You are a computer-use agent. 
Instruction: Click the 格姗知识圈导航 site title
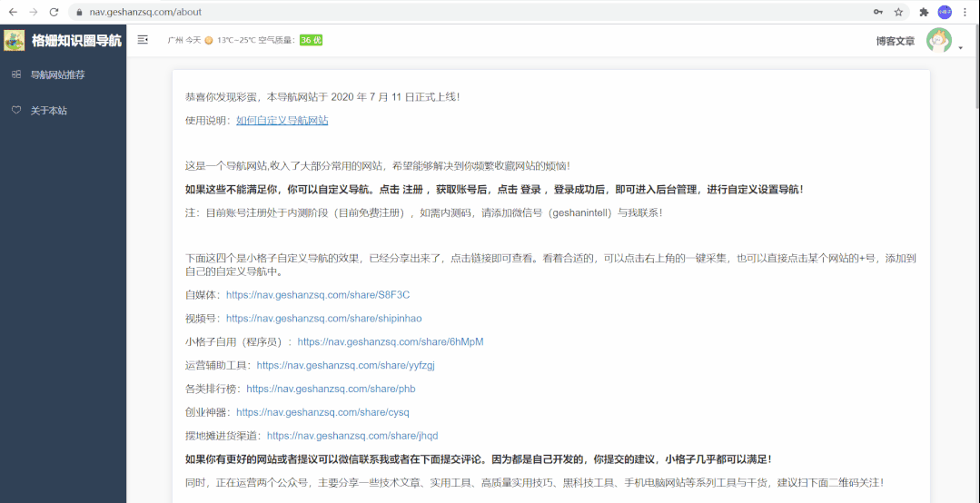tap(77, 41)
